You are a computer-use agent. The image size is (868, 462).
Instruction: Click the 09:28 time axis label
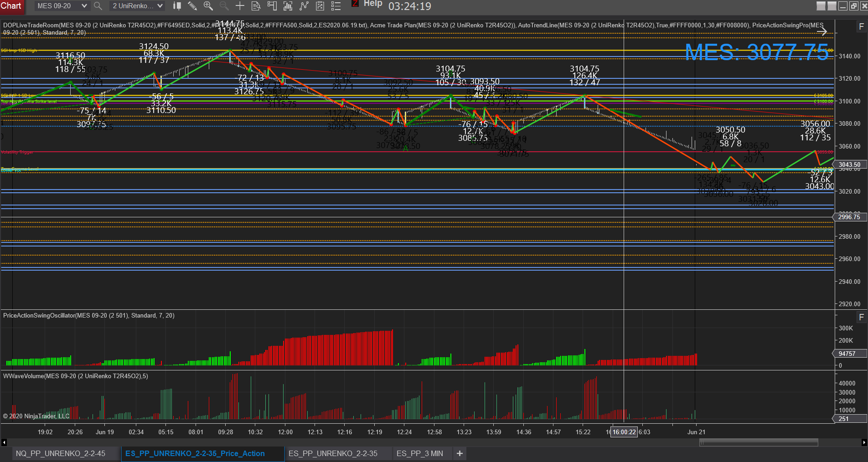(x=226, y=432)
